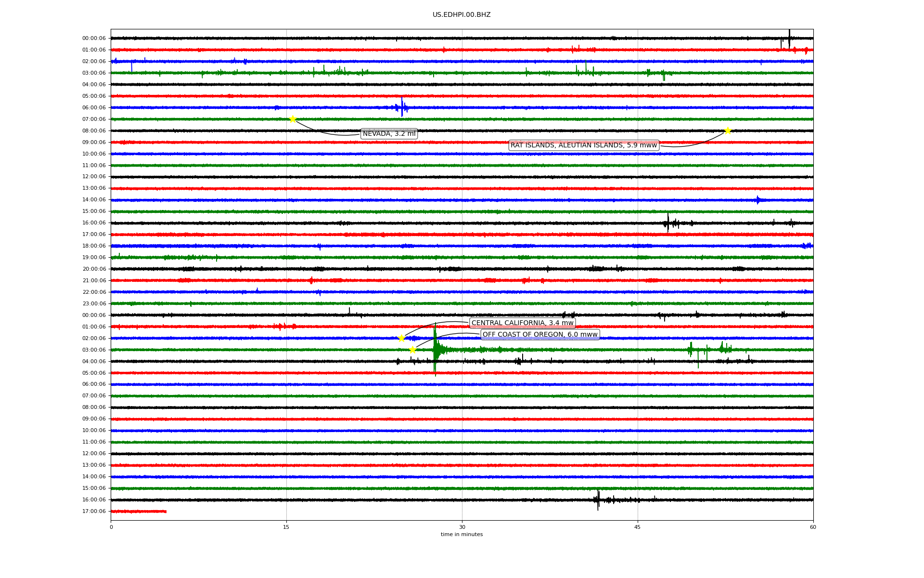
Task: Click the 30 tick on the x-axis
Action: click(462, 527)
